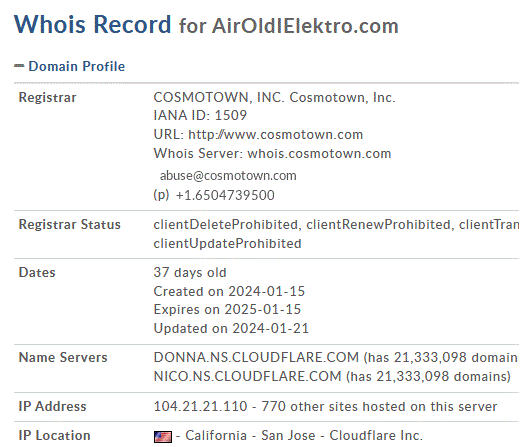The image size is (520, 447).
Task: Select the AirOldIElektro.com domain title
Action: point(305,26)
